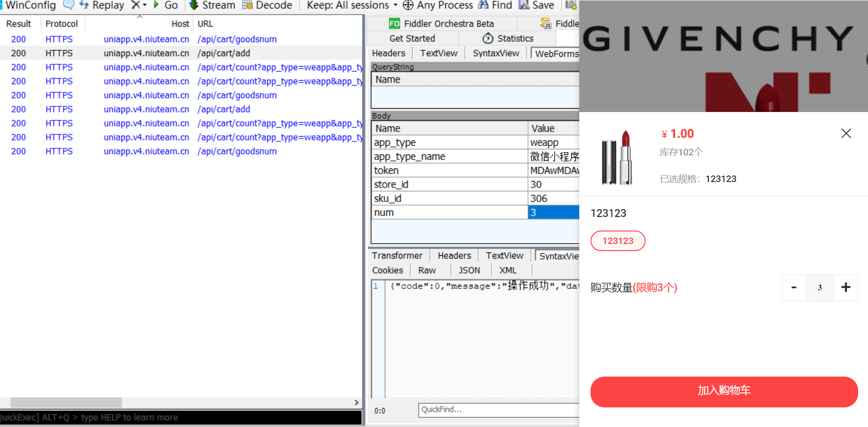Click the QueryString Name column header

475,79
